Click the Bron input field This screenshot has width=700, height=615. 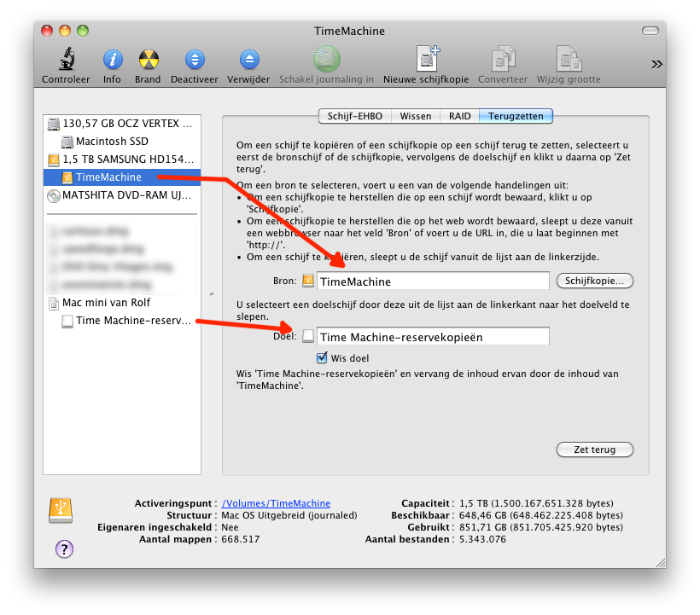pyautogui.click(x=433, y=281)
